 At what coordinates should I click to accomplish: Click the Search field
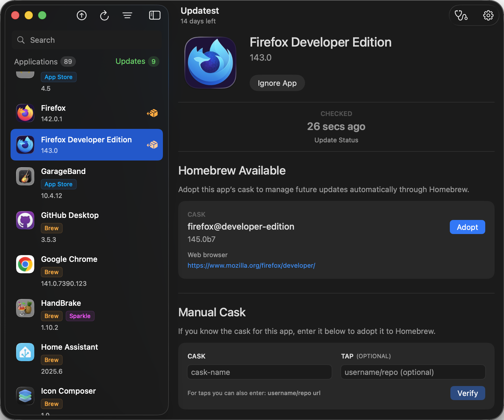[87, 40]
